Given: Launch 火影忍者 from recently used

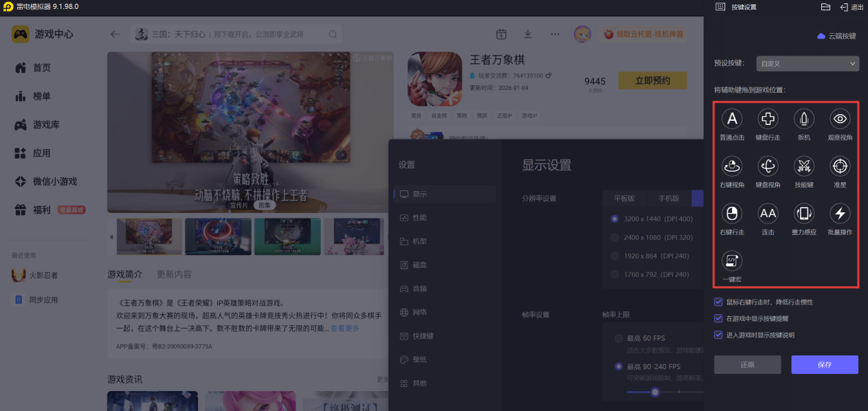Looking at the screenshot, I should 36,275.
